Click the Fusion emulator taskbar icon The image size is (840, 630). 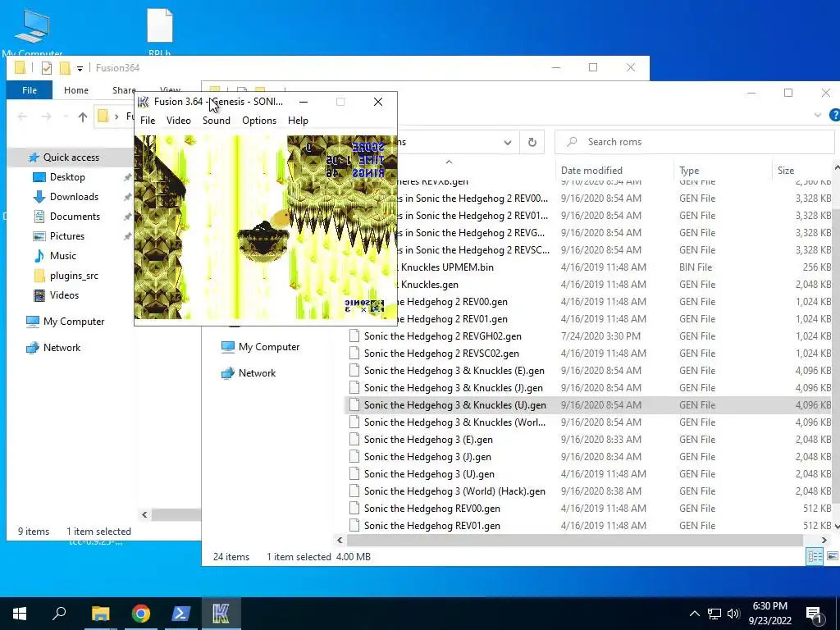[221, 614]
